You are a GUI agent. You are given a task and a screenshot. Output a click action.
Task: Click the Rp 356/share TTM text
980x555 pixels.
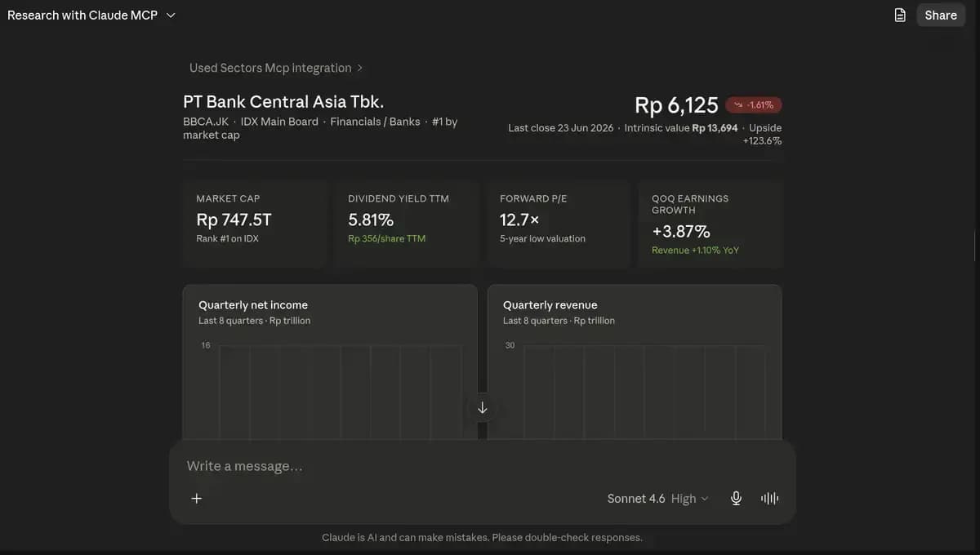pyautogui.click(x=386, y=238)
